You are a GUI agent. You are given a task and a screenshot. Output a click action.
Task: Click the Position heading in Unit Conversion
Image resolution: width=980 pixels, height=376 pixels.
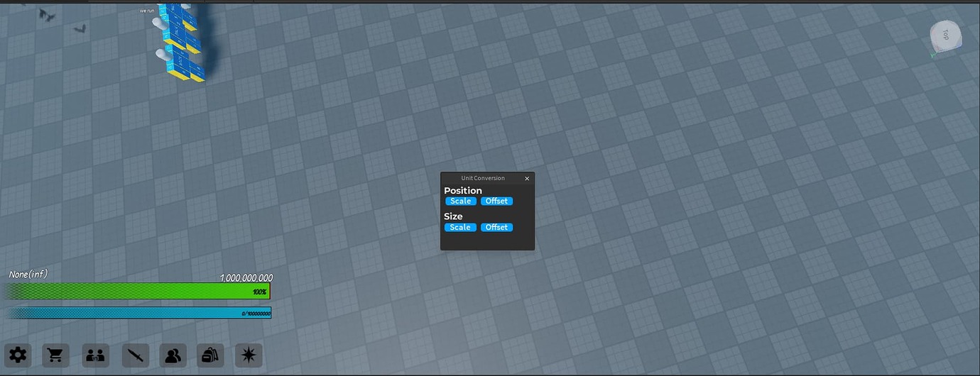click(x=463, y=190)
